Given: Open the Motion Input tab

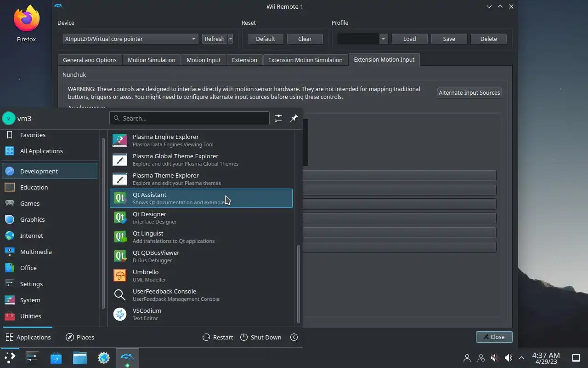Looking at the screenshot, I should [204, 60].
